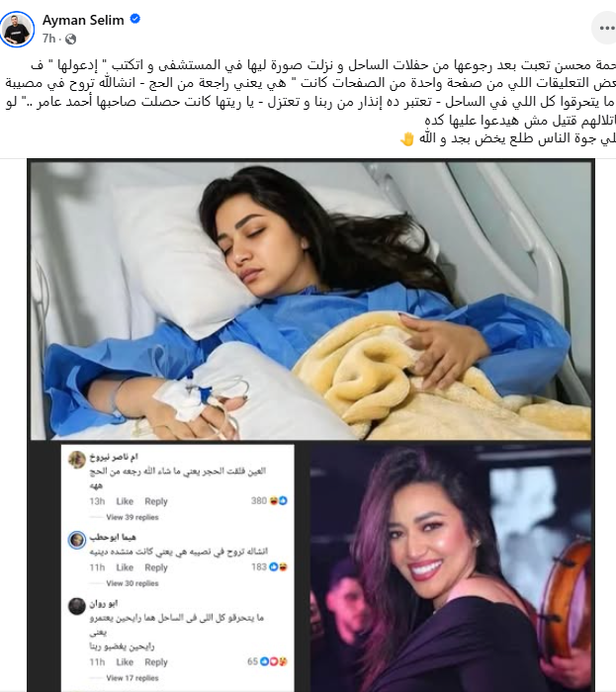Open the smiling woman photo
616x692 pixels.
450,567
